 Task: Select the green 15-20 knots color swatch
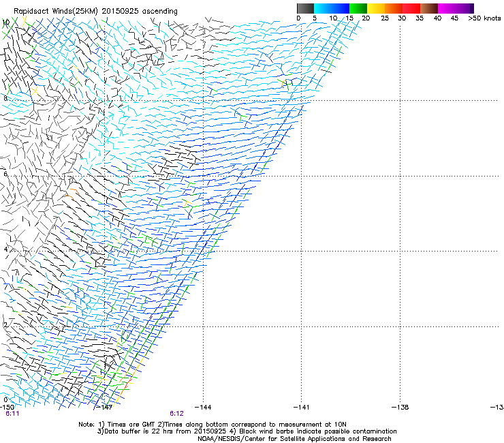pos(358,8)
